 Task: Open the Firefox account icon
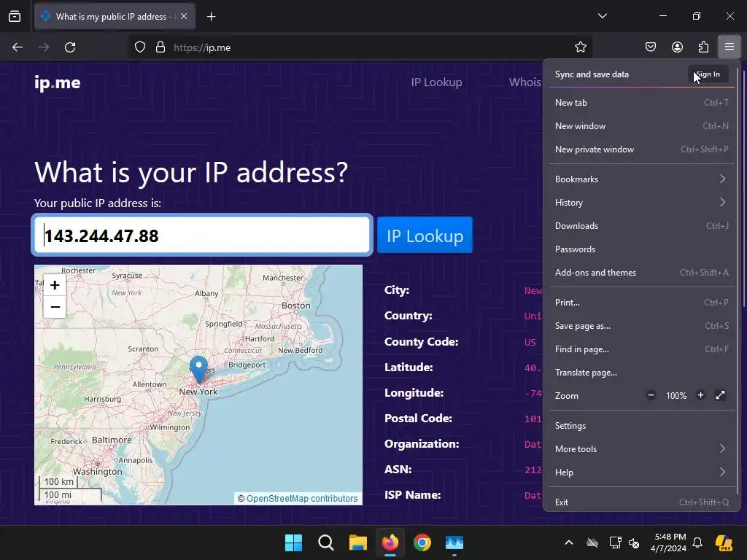[677, 47]
